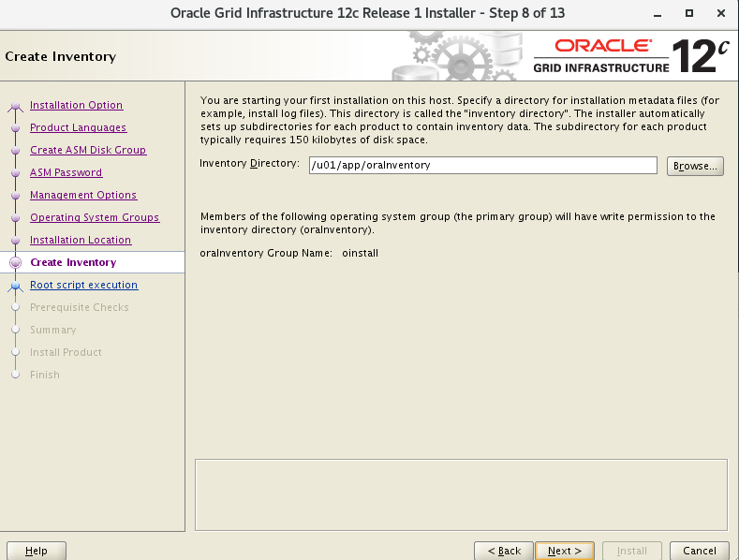The width and height of the screenshot is (739, 560).
Task: Open the Installation Option step link
Action: coord(77,105)
